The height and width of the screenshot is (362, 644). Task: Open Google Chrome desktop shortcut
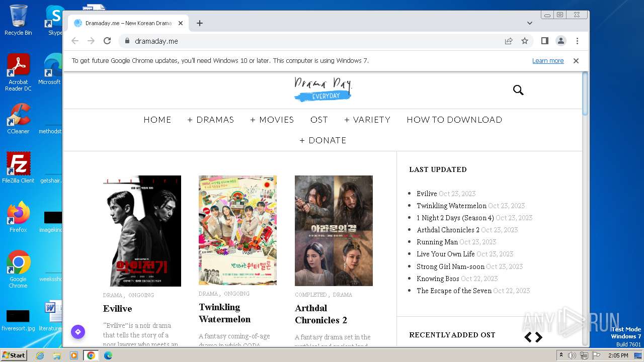(18, 269)
